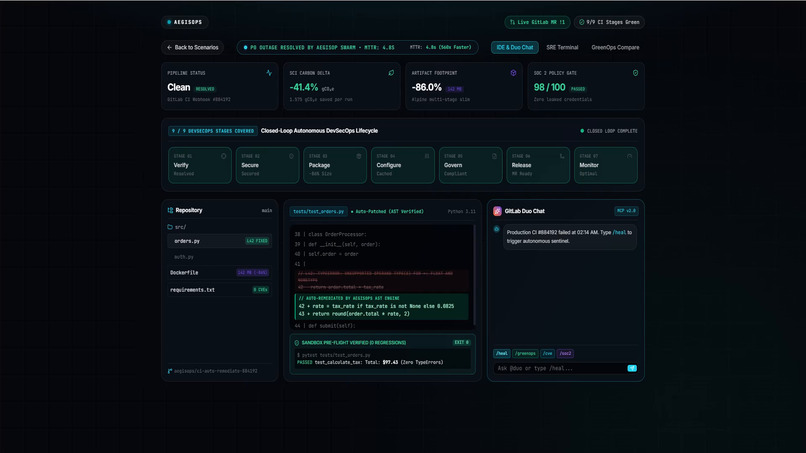Click the /heal link in the chat message
This screenshot has width=806, height=453.
tap(619, 232)
